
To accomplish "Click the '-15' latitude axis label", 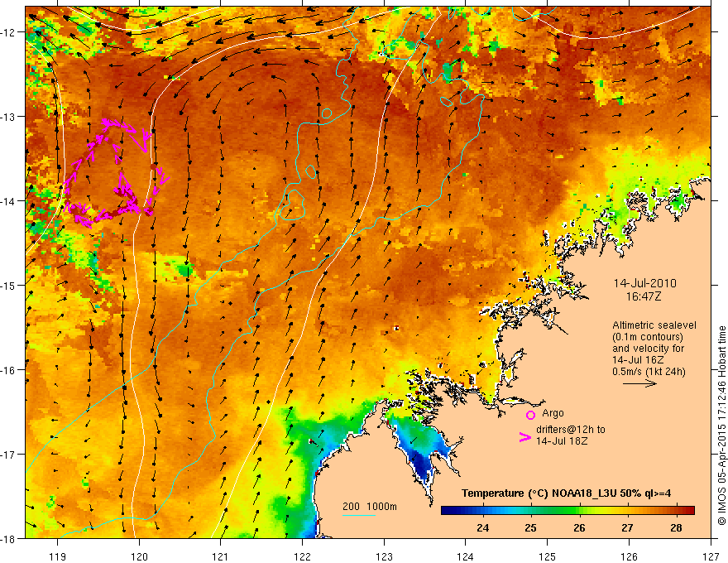I will coord(10,285).
